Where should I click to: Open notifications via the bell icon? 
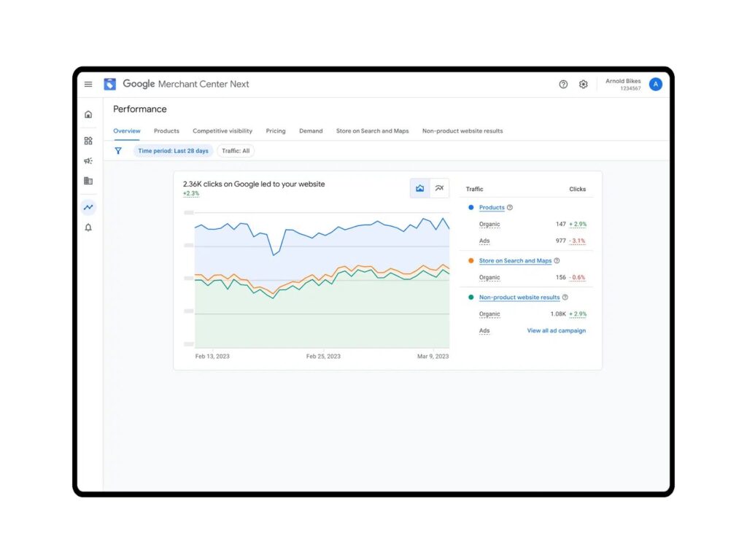88,227
